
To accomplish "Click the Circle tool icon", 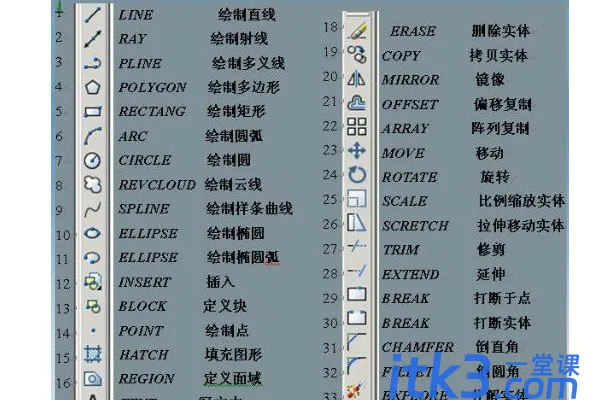I will coord(92,160).
